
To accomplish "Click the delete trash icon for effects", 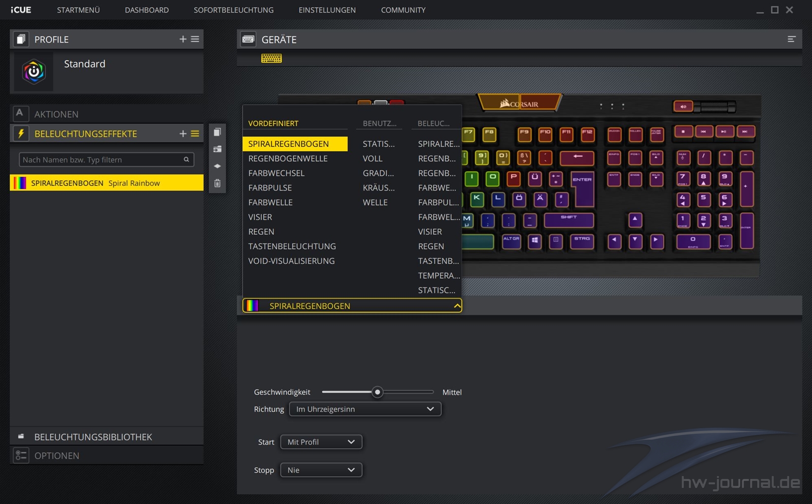I will (x=217, y=183).
